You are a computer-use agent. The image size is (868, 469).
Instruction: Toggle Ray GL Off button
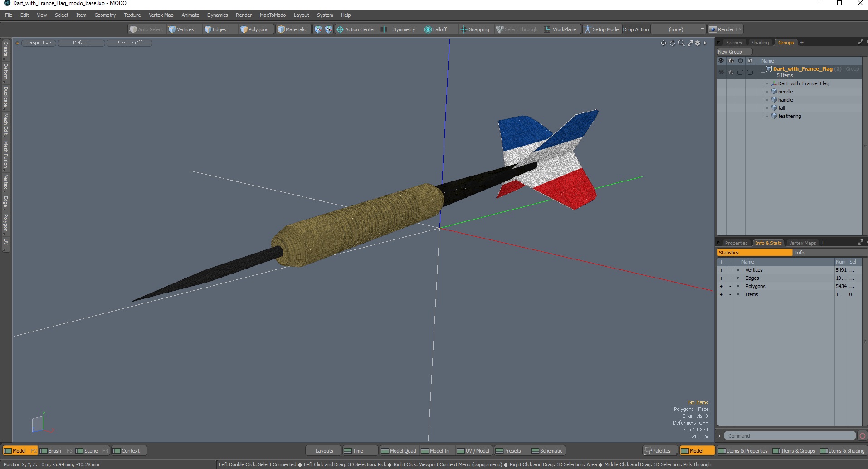click(x=129, y=43)
